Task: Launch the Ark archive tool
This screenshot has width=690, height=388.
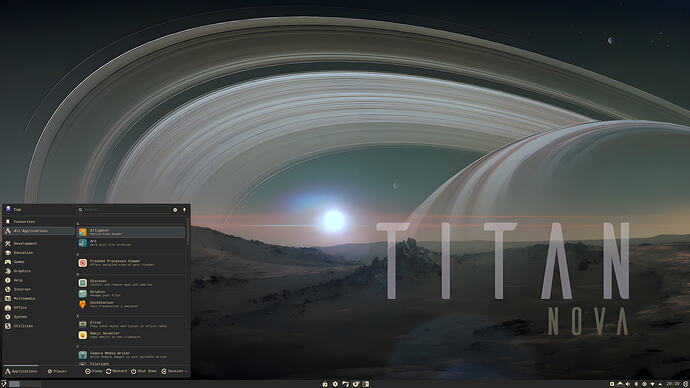Action: point(131,243)
